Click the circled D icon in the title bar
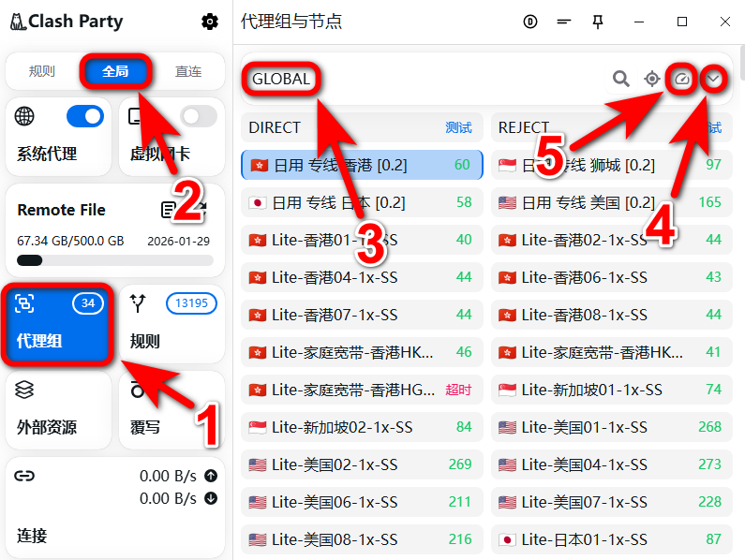The width and height of the screenshot is (745, 560). 530,22
